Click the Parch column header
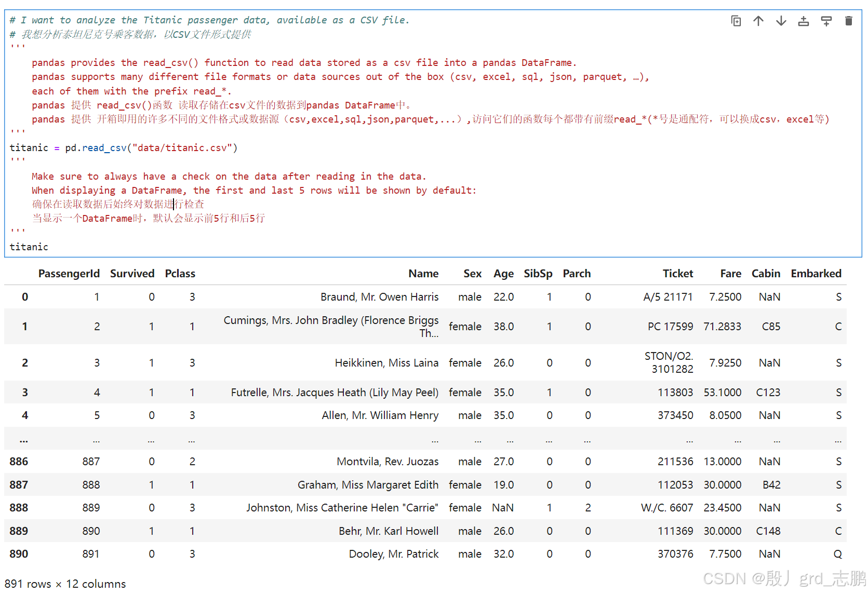This screenshot has height=594, width=868. click(577, 274)
